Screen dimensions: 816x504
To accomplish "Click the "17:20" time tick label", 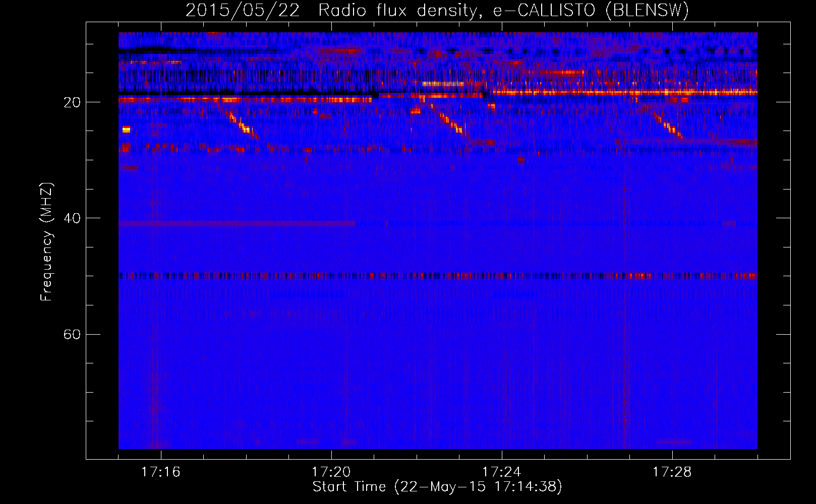I will click(331, 472).
